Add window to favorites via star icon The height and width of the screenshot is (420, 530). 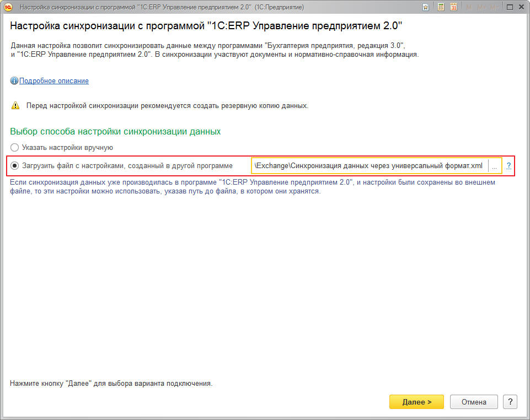point(426,7)
